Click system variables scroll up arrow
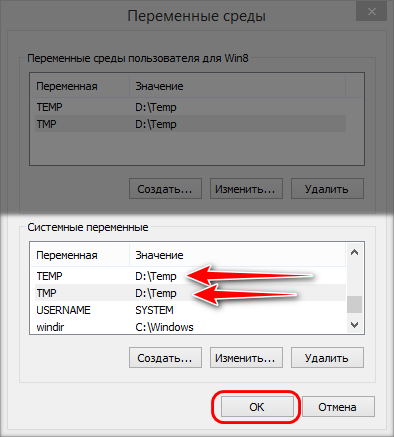The image size is (394, 437). click(x=355, y=252)
